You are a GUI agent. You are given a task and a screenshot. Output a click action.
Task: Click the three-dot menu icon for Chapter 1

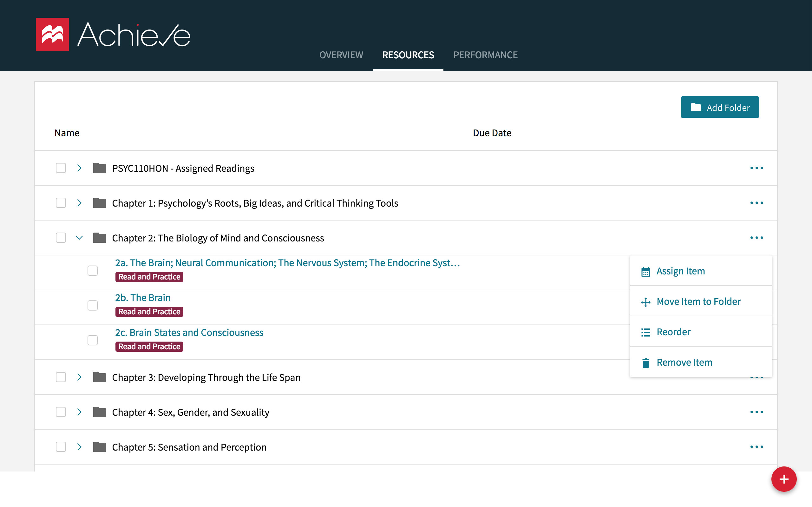point(756,203)
